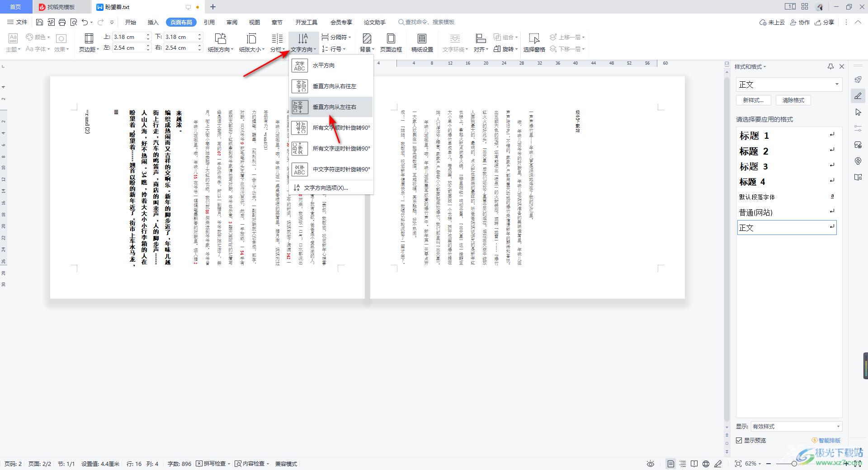Screen dimensions: 868x470
Task: Open the Align objects tool
Action: click(x=481, y=43)
